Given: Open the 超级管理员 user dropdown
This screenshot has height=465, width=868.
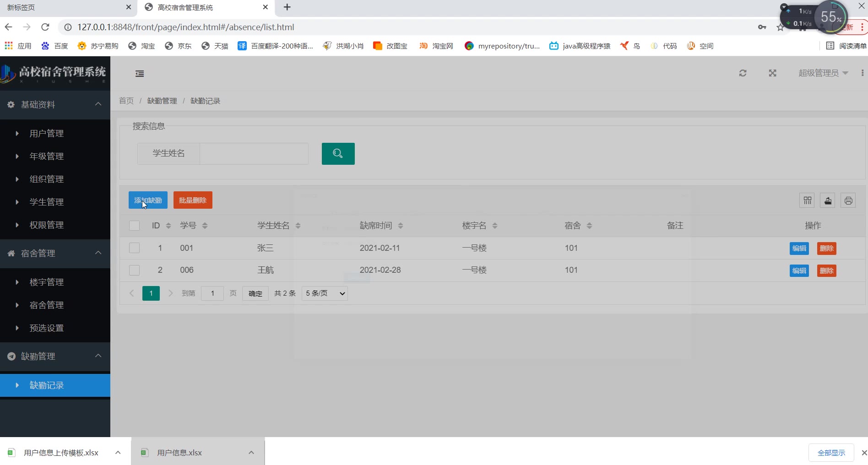Looking at the screenshot, I should [x=823, y=73].
